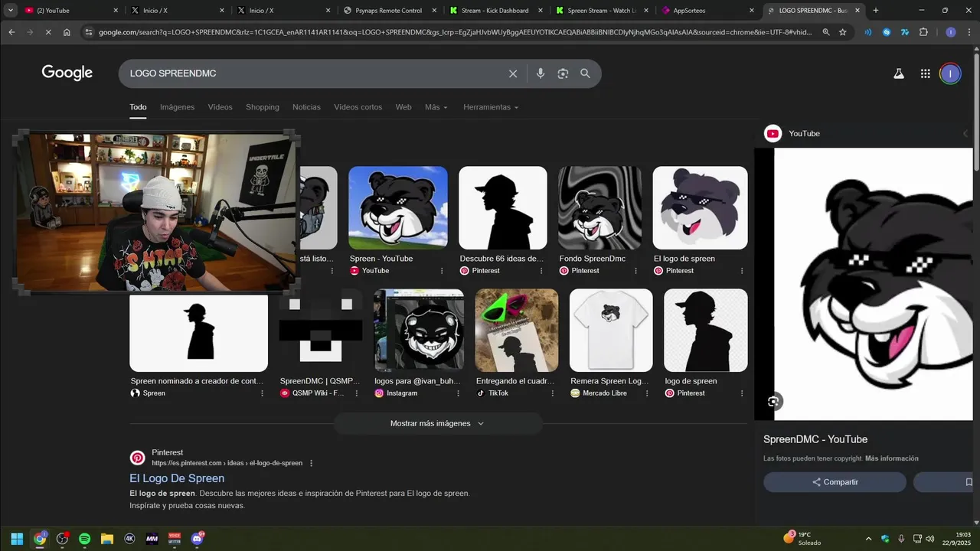Show hidden system tray icons
Image resolution: width=980 pixels, height=551 pixels.
[868, 539]
